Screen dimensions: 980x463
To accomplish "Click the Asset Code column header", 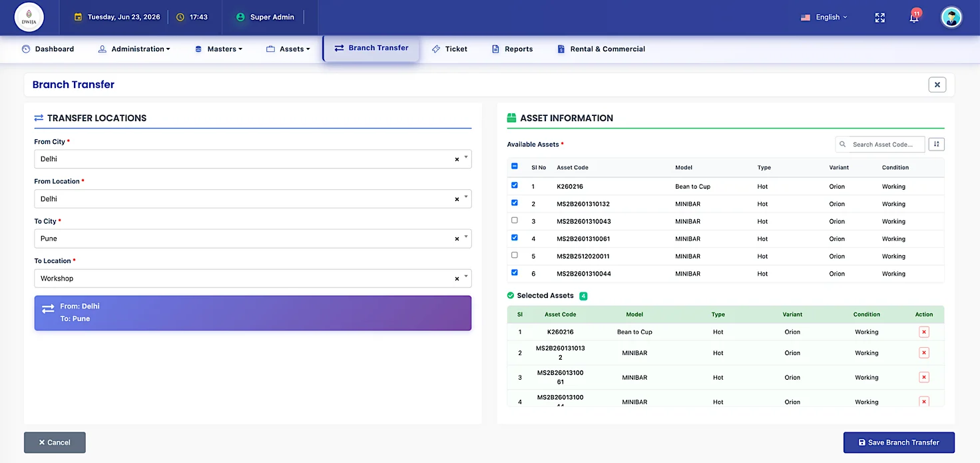I will coord(573,167).
